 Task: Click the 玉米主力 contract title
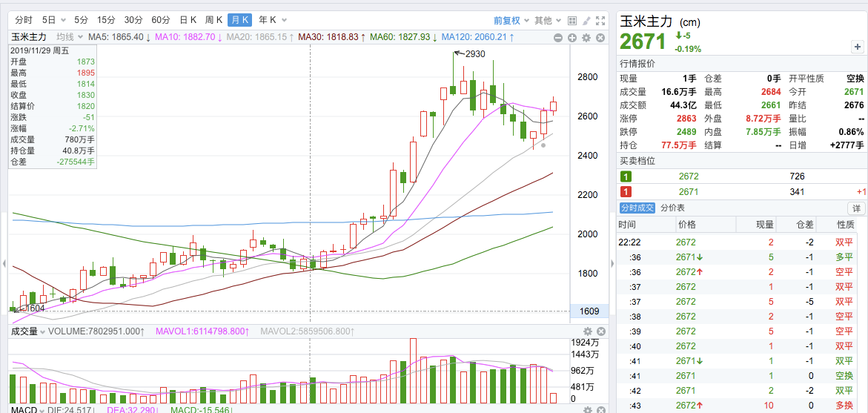[646, 22]
